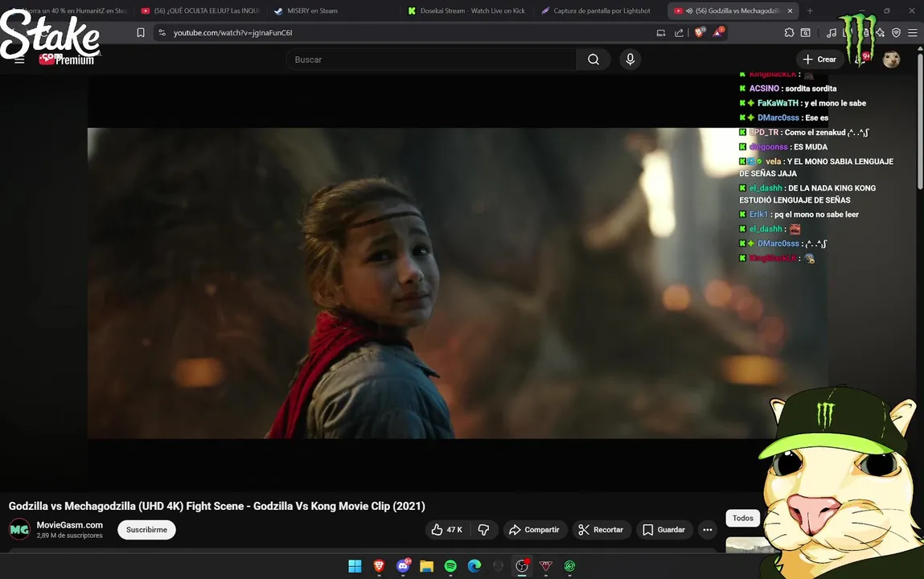Open the media control music-note icon
Image resolution: width=924 pixels, height=579 pixels.
click(x=832, y=33)
